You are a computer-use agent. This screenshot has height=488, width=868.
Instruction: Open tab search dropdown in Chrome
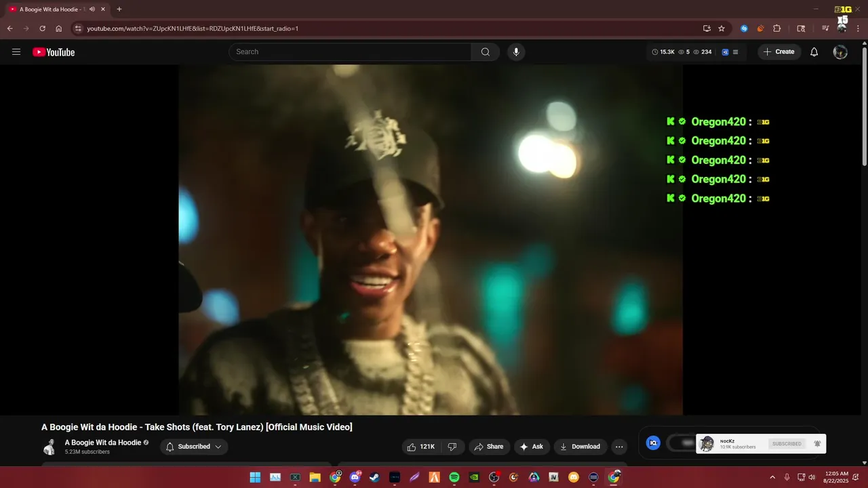801,28
